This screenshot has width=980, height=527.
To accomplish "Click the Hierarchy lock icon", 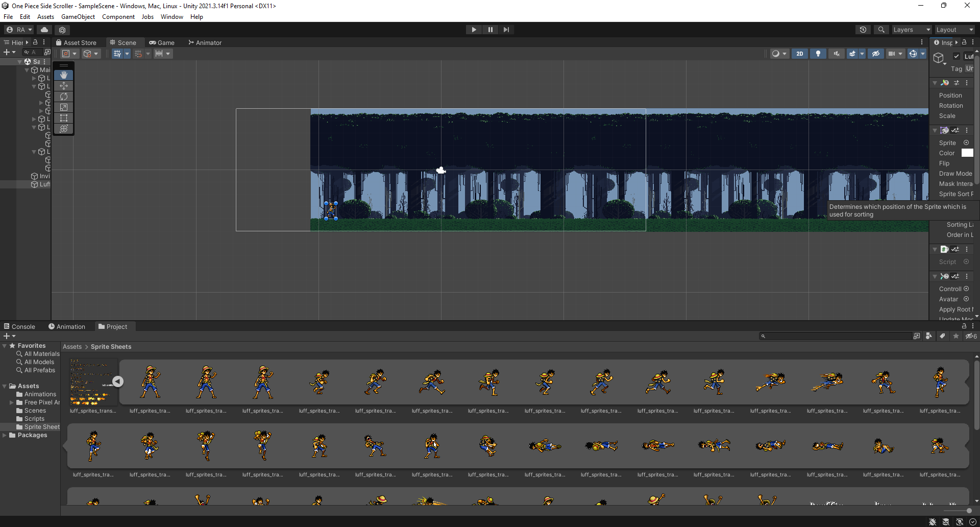I will tap(35, 42).
